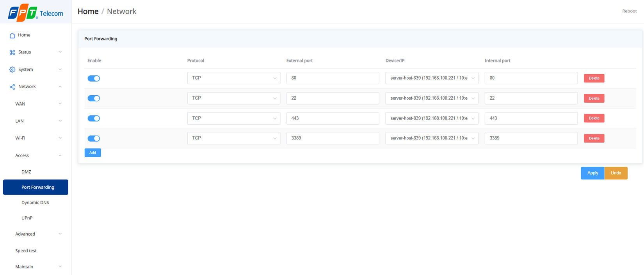Expand the WAN submenu
644x275 pixels.
(60, 104)
